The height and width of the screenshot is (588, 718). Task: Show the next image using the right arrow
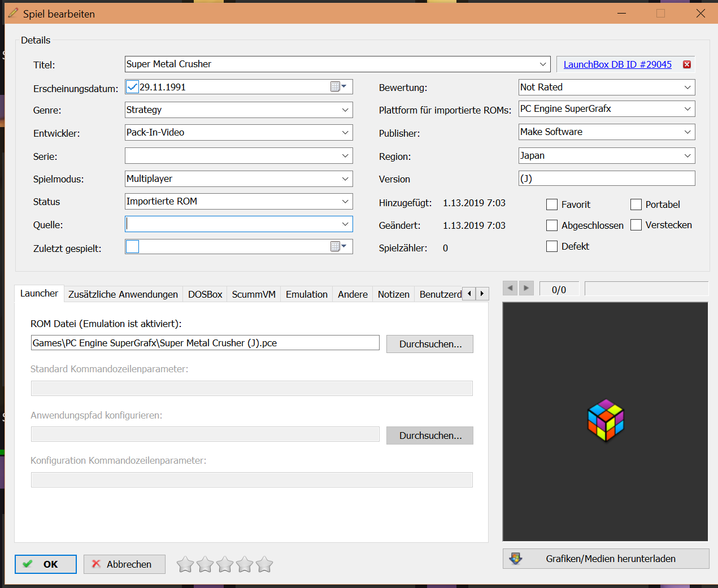(x=526, y=288)
